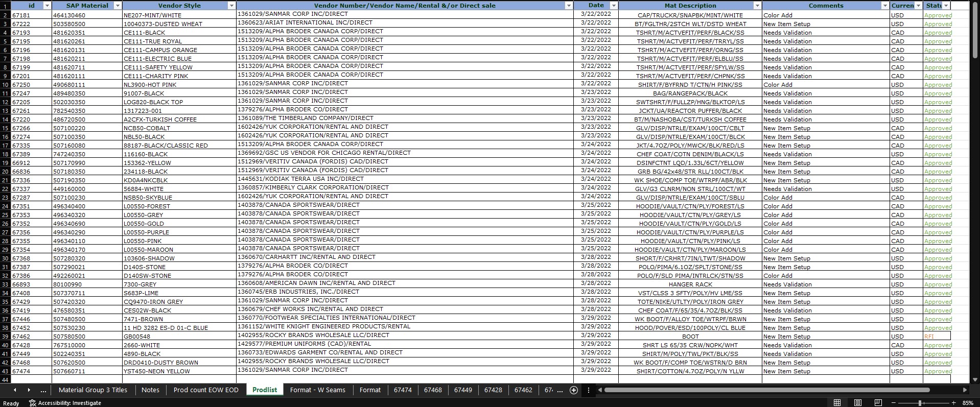The image size is (980, 407).
Task: Select row header 39
Action: pyautogui.click(x=6, y=337)
